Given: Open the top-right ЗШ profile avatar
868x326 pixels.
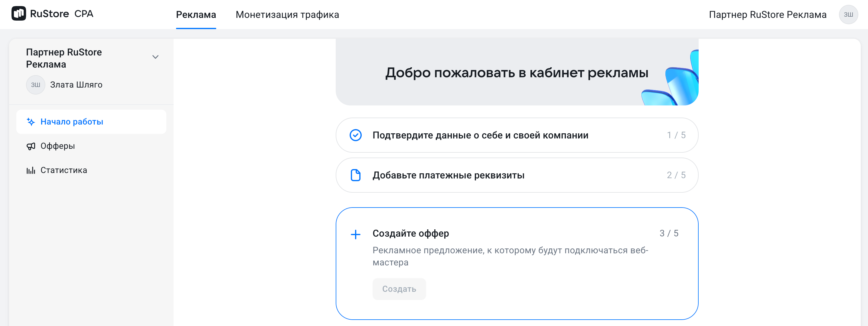Looking at the screenshot, I should 848,15.
